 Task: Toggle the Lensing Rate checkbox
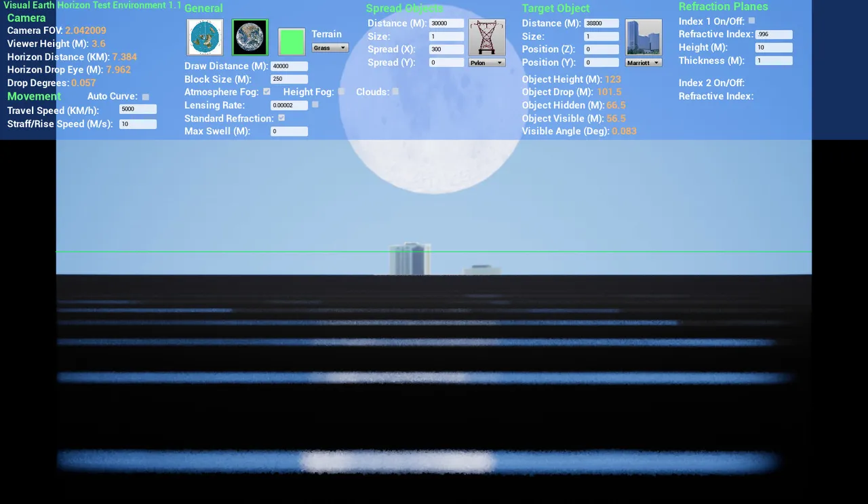coord(315,104)
